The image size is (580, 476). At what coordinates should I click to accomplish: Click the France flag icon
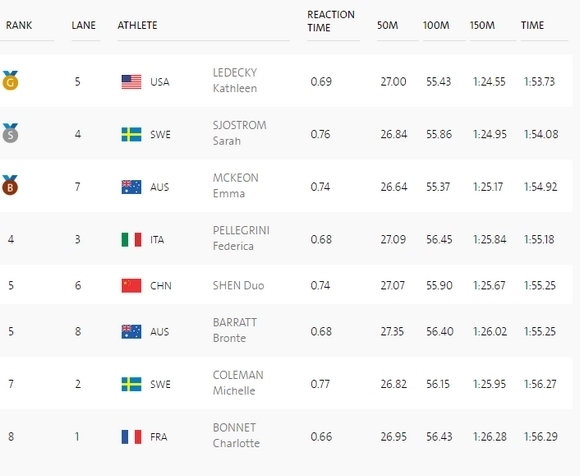131,437
